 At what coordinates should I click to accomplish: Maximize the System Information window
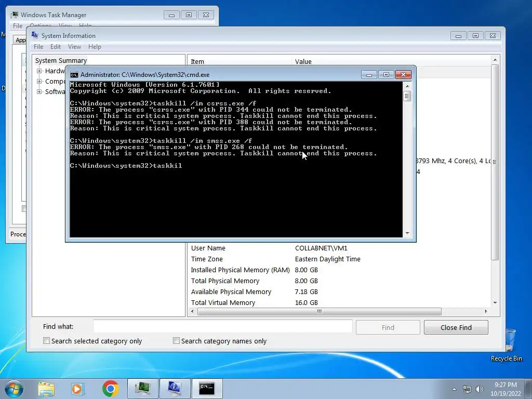pos(475,36)
